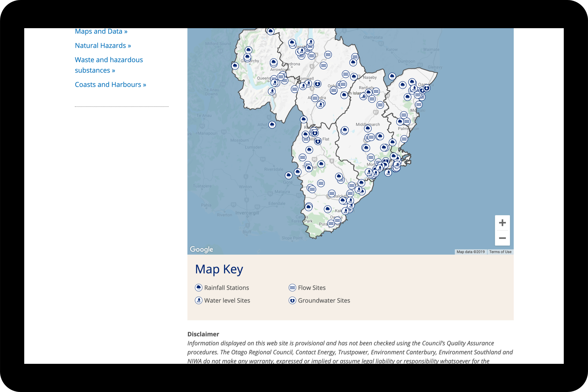Select the groundwater marker east of Cromwell

point(318,84)
